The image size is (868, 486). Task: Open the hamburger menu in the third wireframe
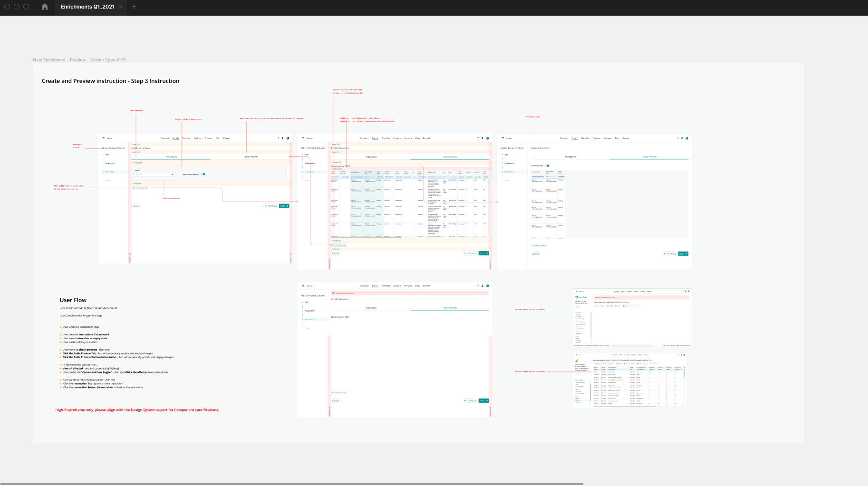(503, 138)
